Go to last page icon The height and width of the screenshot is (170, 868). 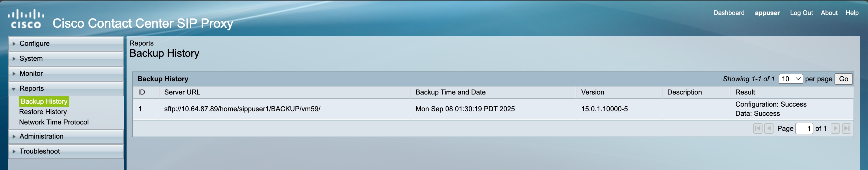[x=846, y=128]
